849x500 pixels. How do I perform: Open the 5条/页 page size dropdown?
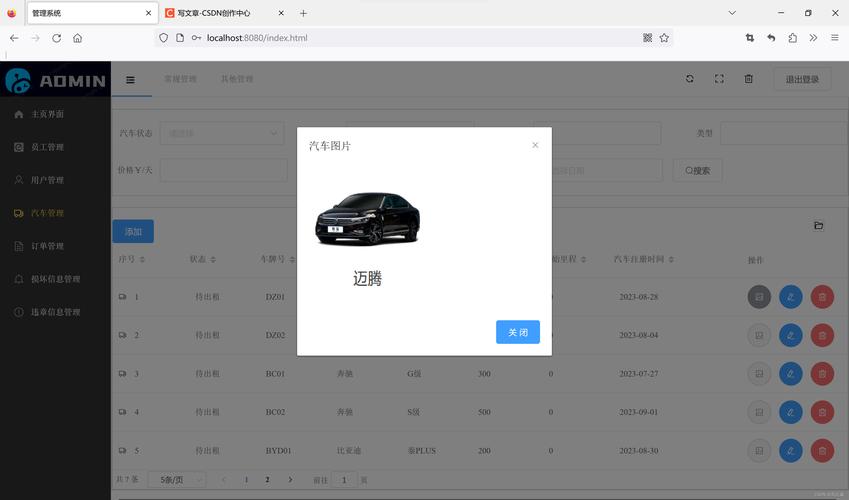(177, 480)
